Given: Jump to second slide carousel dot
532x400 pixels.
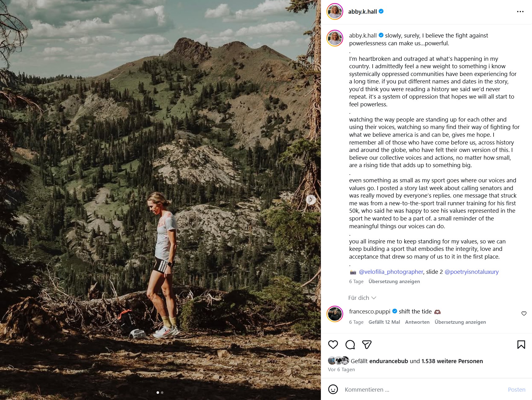Looking at the screenshot, I should click(162, 393).
